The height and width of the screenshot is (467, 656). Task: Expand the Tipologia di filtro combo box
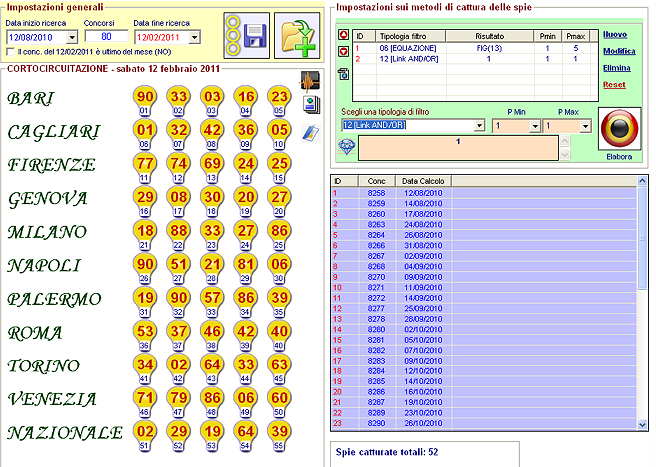(480, 126)
